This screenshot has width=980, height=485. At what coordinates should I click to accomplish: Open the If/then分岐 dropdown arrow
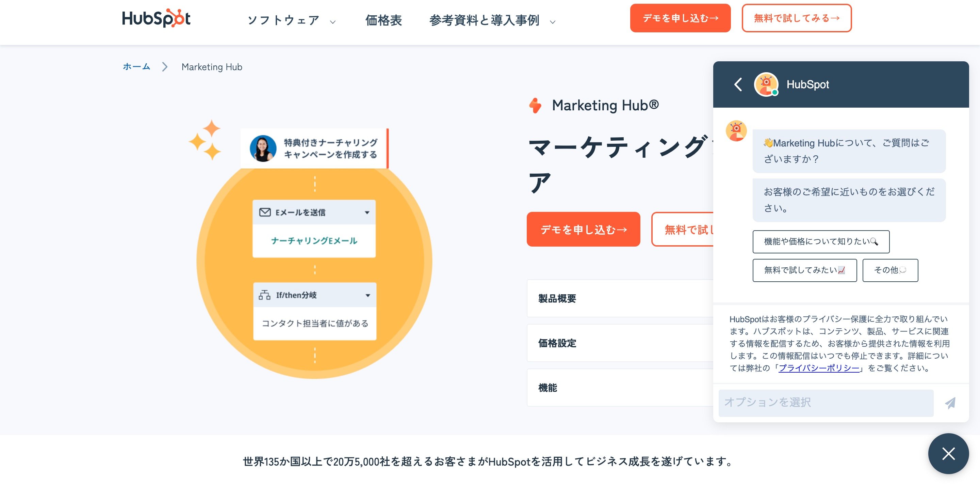[x=367, y=295]
